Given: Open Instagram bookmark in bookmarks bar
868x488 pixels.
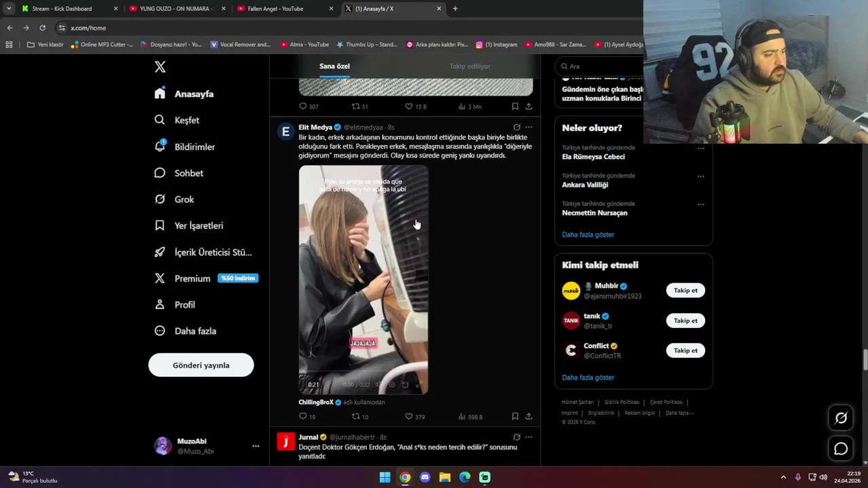Looking at the screenshot, I should pyautogui.click(x=496, y=45).
